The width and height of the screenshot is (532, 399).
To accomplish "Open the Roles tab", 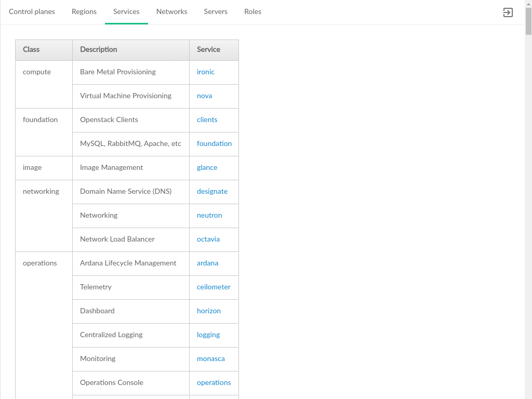I will point(252,11).
